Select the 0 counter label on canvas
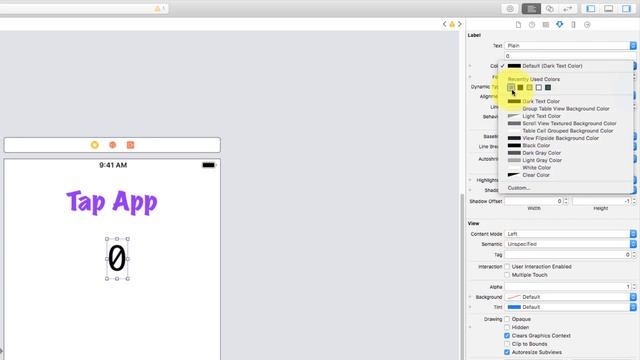The width and height of the screenshot is (640, 360). 117,258
